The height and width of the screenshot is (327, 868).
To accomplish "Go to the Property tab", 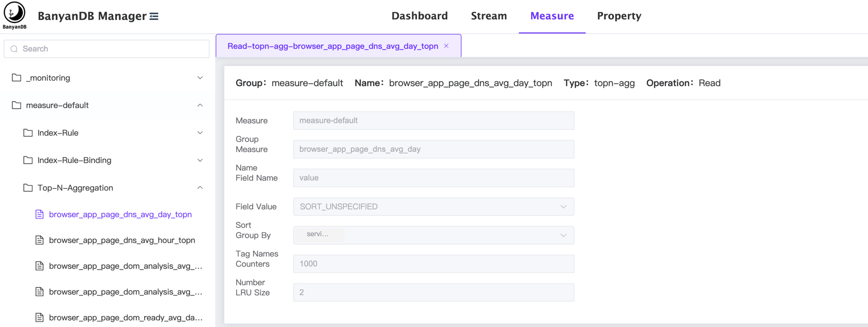I will (619, 16).
